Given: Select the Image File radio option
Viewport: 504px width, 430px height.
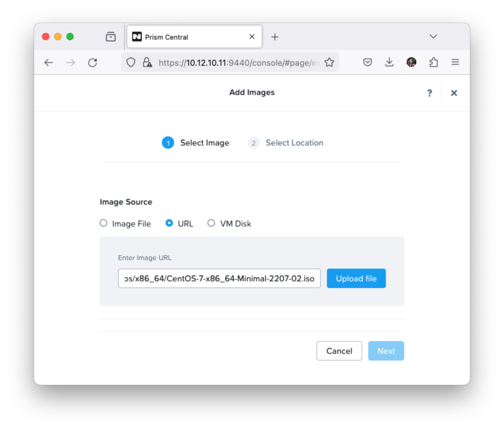Looking at the screenshot, I should tap(103, 223).
